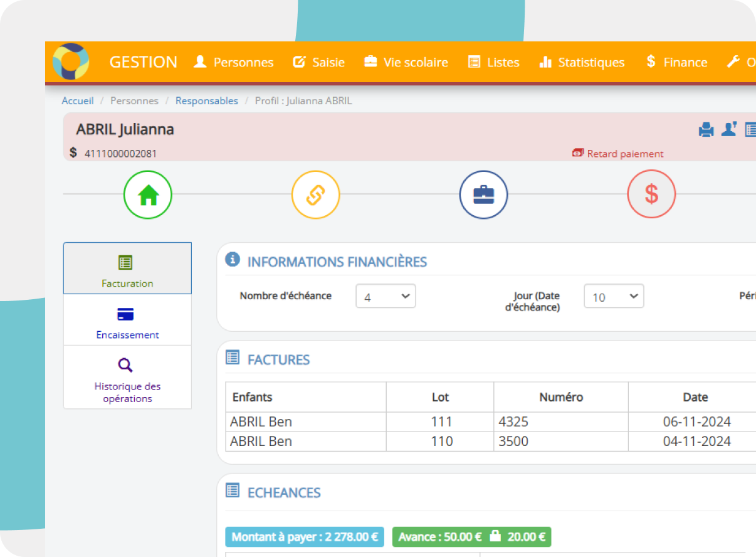
Task: Click the ECHEANCES section heading
Action: 284,493
